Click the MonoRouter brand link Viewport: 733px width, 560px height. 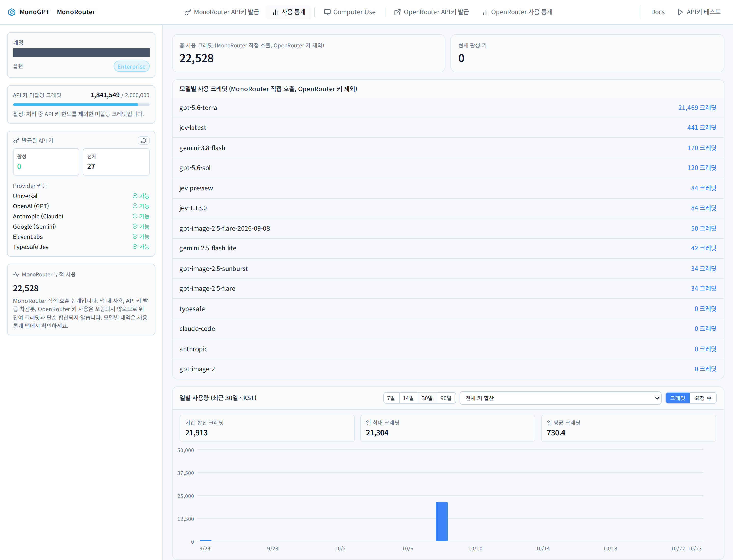[x=76, y=12]
